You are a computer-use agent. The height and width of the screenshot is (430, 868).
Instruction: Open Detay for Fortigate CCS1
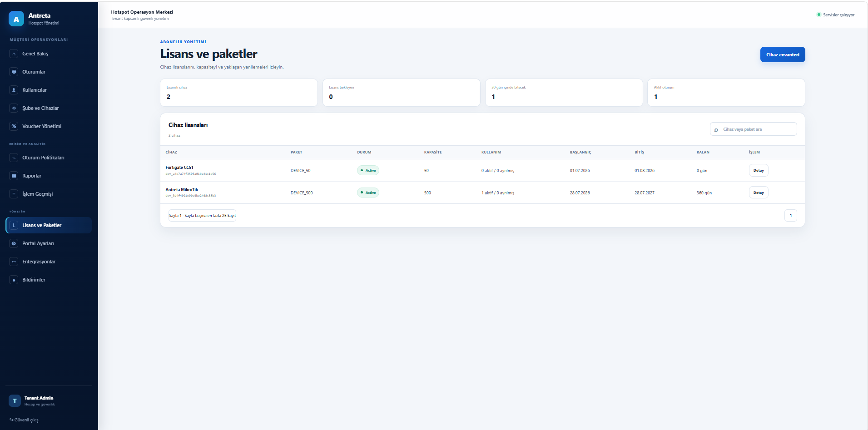[759, 170]
